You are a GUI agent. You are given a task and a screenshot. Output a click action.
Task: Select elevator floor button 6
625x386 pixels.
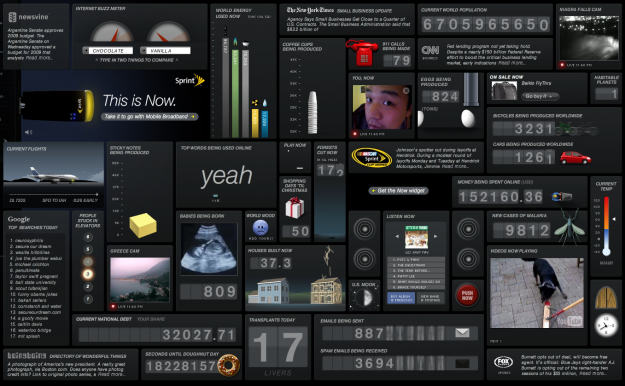(88, 237)
